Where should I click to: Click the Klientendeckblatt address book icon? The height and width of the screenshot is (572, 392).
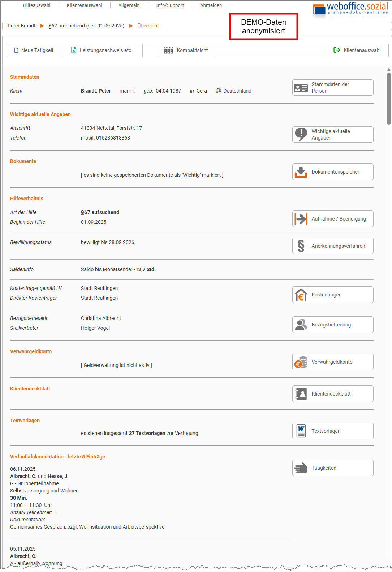coord(301,394)
